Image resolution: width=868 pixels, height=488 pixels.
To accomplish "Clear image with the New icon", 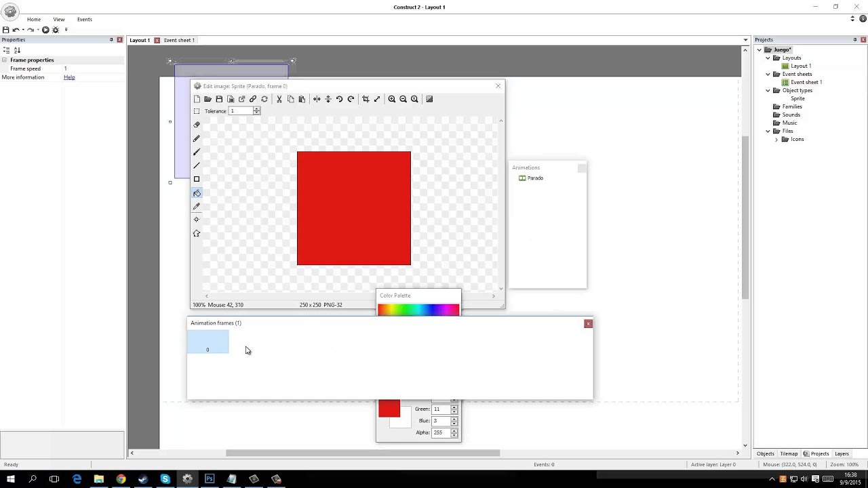I will pyautogui.click(x=197, y=99).
